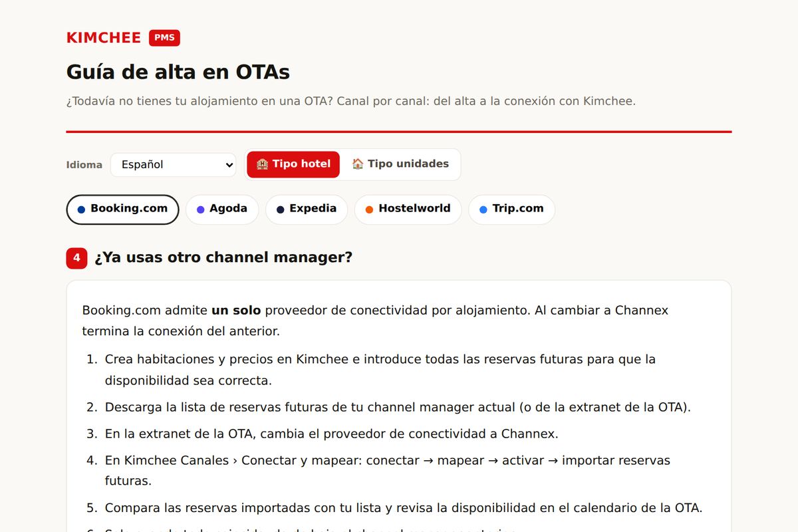This screenshot has height=532, width=798.
Task: Click step 'Crea habitaciones y precios en Kimchee'
Action: pyautogui.click(x=380, y=370)
